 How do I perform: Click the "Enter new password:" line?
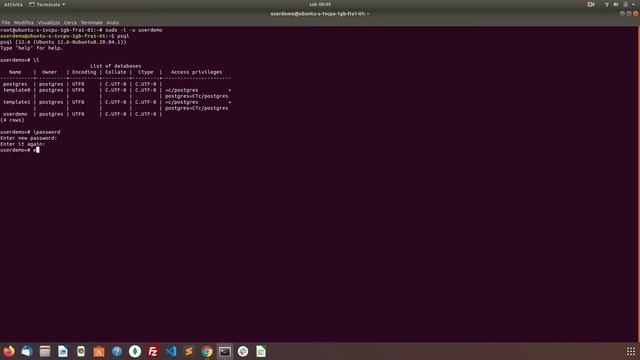tap(29, 138)
